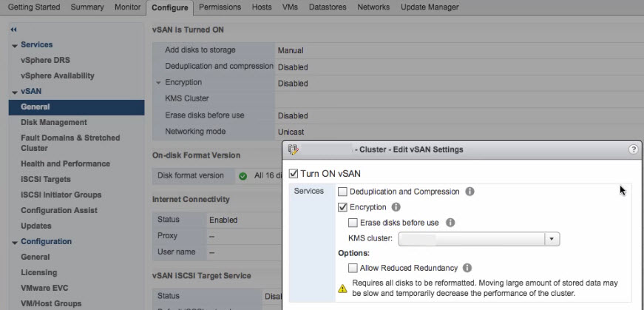Screen dimensions: 644x310
Task: Switch to the Getting Started tab
Action: click(x=34, y=7)
